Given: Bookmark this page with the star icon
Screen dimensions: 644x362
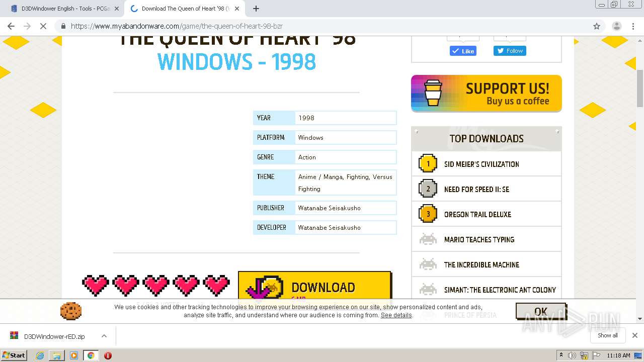Looking at the screenshot, I should tap(597, 26).
